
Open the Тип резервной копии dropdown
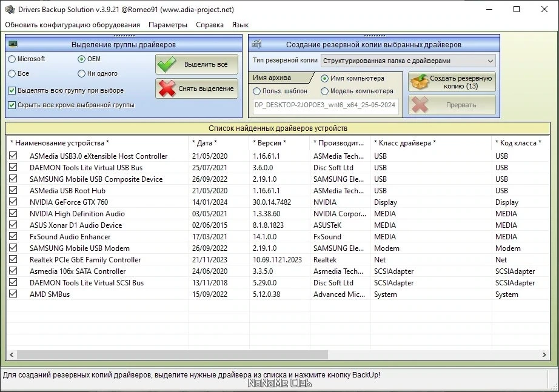pos(408,61)
